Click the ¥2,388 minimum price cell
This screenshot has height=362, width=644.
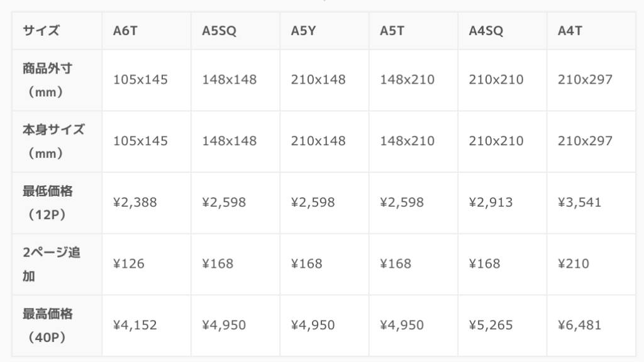(147, 203)
